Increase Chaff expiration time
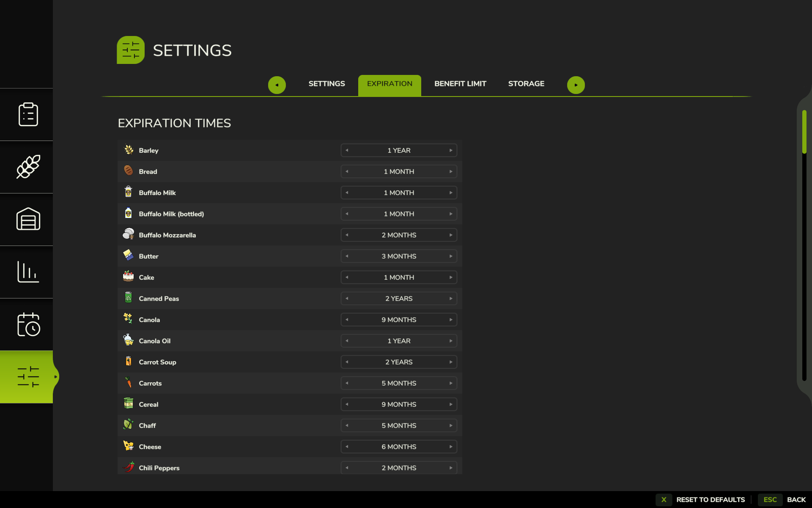This screenshot has height=508, width=812. pyautogui.click(x=451, y=425)
